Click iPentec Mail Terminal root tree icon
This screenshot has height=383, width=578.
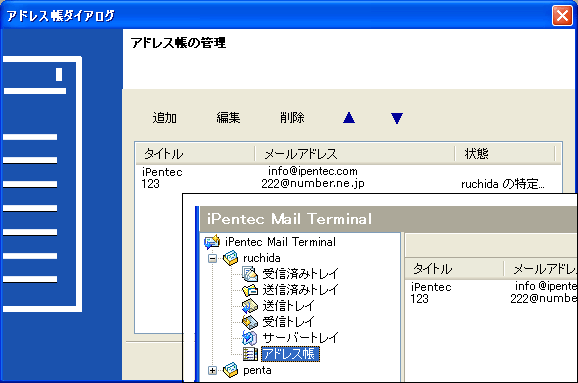[212, 242]
